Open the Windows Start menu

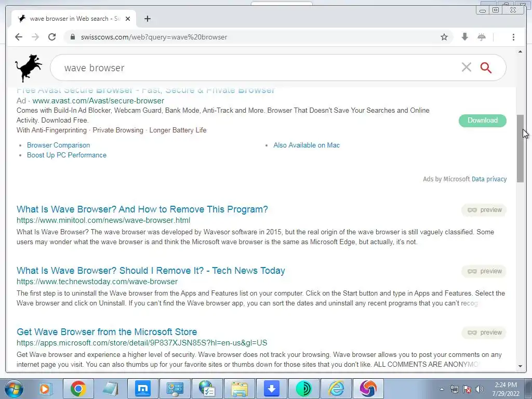(x=14, y=389)
